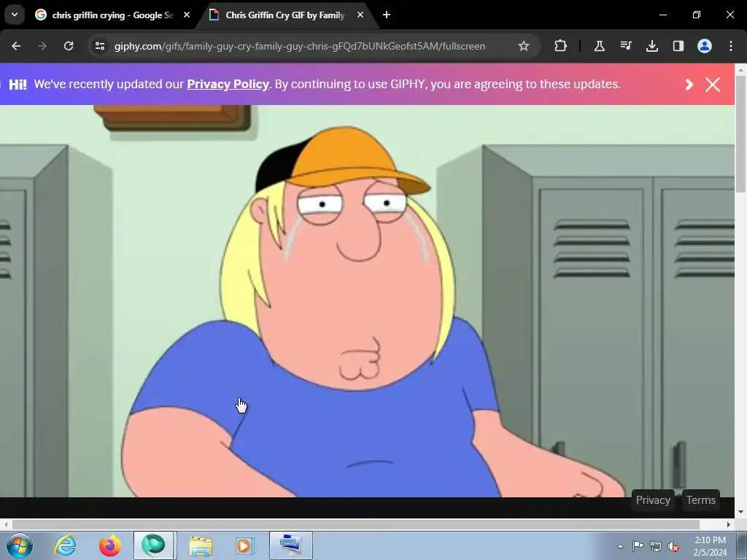747x560 pixels.
Task: Expand the tab search dropdown arrow
Action: tap(15, 15)
